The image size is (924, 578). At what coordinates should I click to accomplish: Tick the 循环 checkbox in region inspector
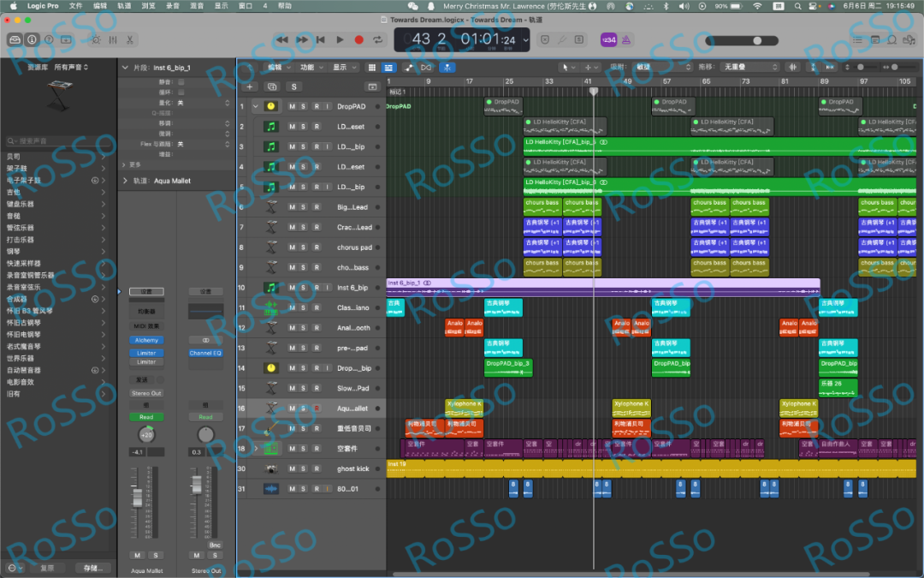tap(181, 92)
